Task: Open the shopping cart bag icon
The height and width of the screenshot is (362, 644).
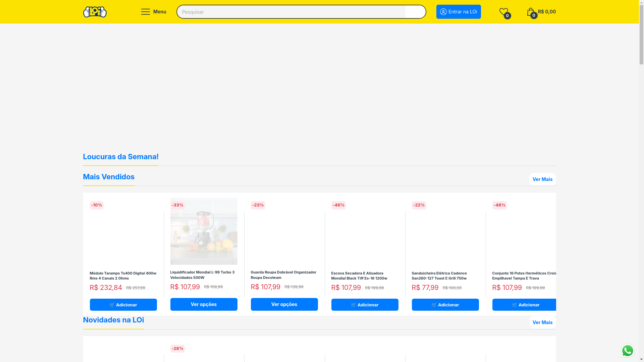Action: 530,12
